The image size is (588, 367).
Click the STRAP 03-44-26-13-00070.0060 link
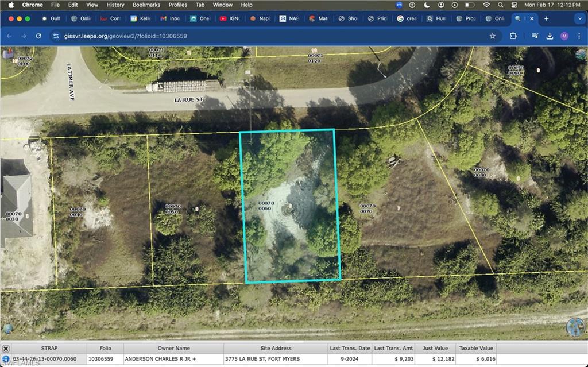(x=44, y=360)
